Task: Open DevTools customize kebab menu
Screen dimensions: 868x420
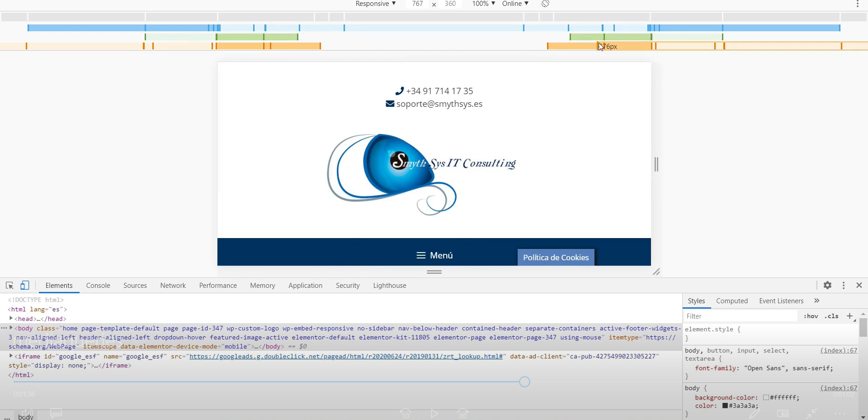Action: (844, 285)
